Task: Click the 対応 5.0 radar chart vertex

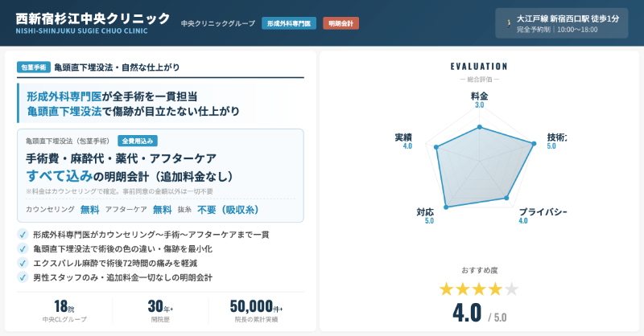Action: [x=446, y=207]
